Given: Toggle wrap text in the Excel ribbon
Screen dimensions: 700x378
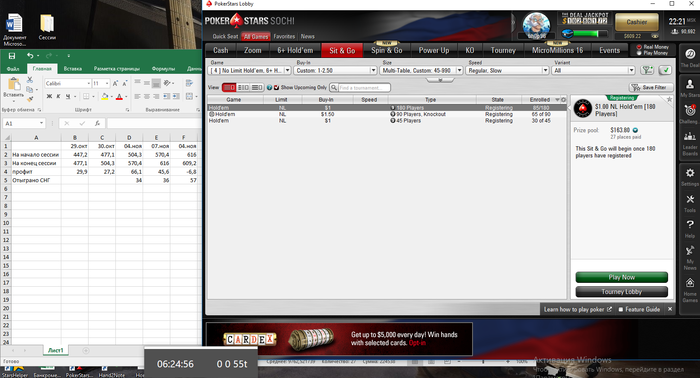Looking at the screenshot, I should coord(189,83).
